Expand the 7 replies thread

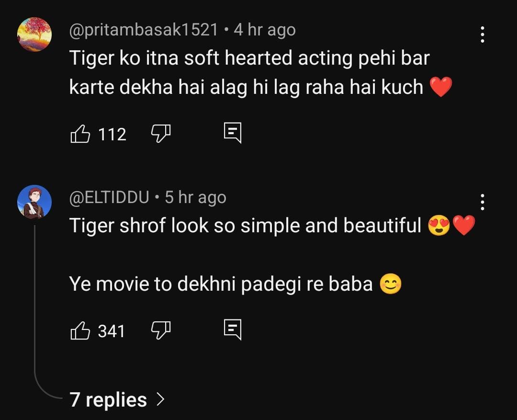[107, 399]
